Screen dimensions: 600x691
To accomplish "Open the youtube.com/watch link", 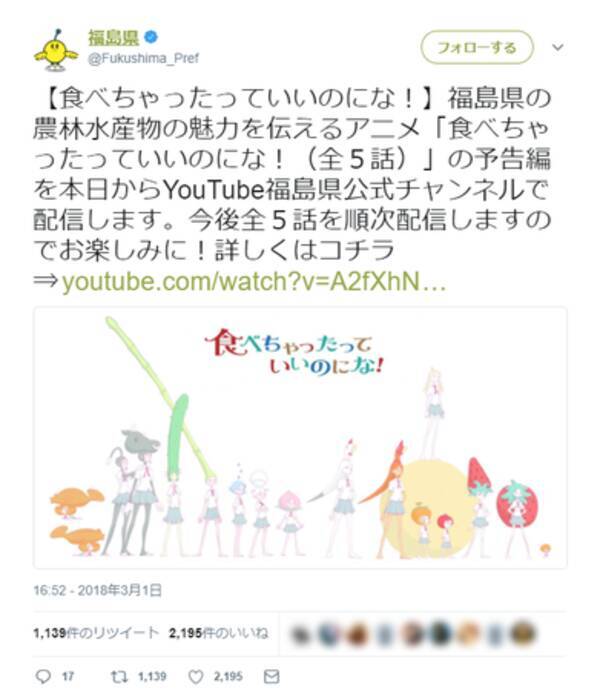I will coord(254,282).
